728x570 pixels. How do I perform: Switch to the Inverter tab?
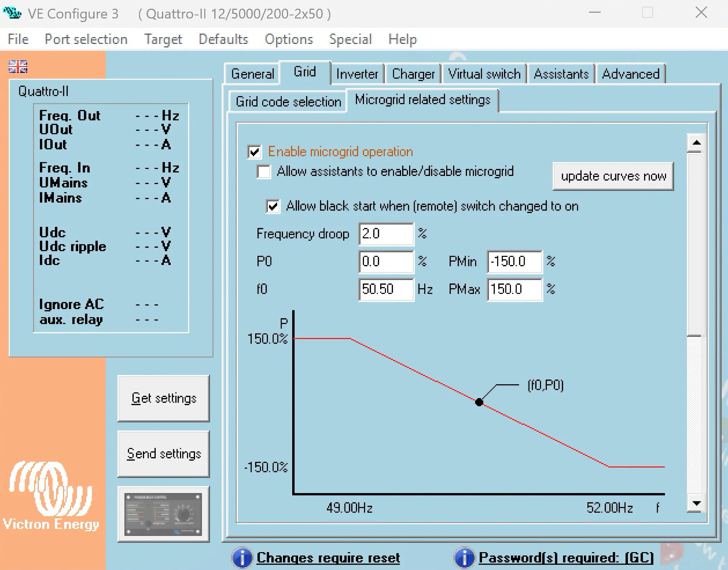point(357,74)
